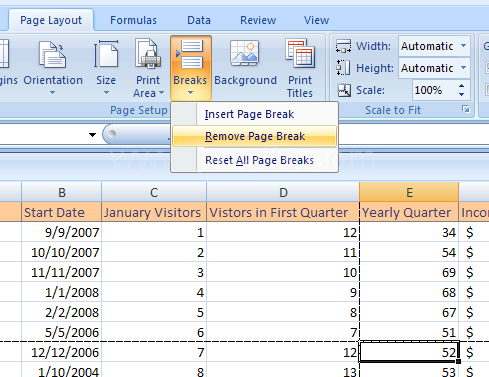489x377 pixels.
Task: Increase the Scale percentage value
Action: 462,86
